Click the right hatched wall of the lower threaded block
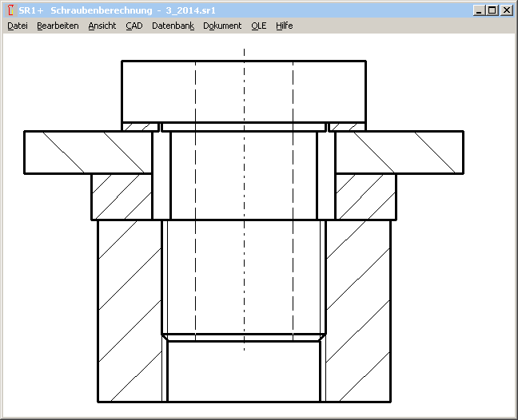This screenshot has width=518, height=420. coord(358,310)
